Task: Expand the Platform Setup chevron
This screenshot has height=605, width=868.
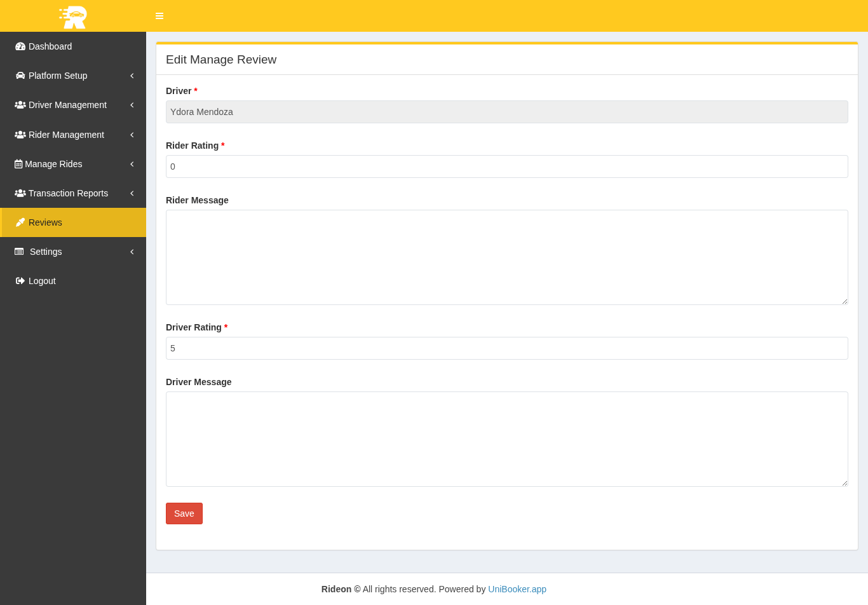Action: click(x=132, y=76)
